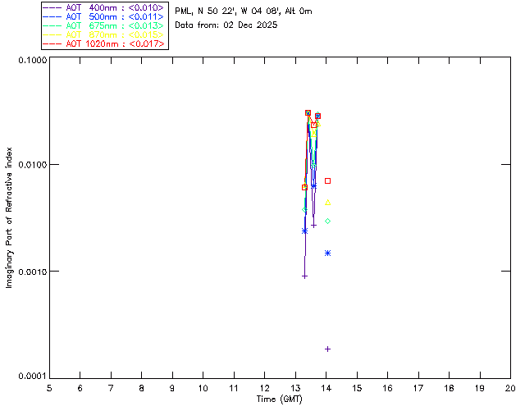The height and width of the screenshot is (420, 525).
Task: Click the AOT 400nm legend entry
Action: pyautogui.click(x=103, y=7)
